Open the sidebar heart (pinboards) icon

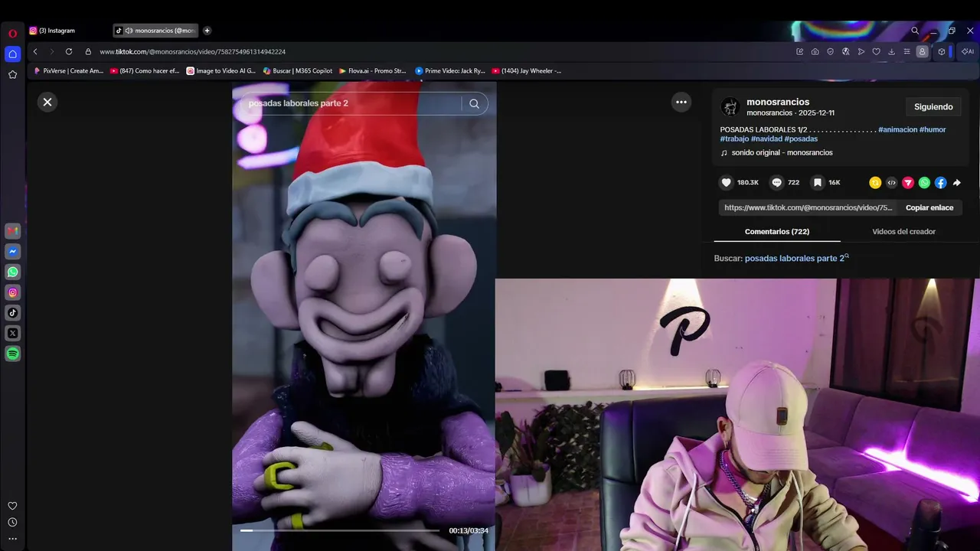pos(12,506)
